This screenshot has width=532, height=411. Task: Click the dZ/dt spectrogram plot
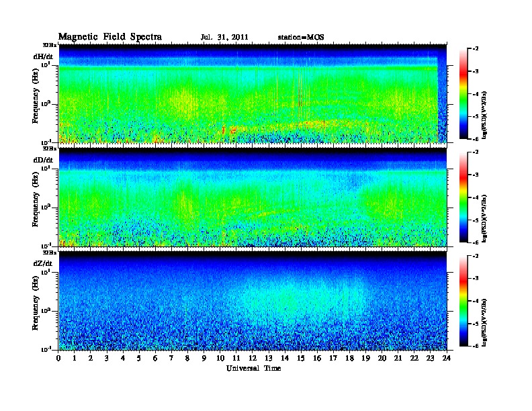click(253, 301)
